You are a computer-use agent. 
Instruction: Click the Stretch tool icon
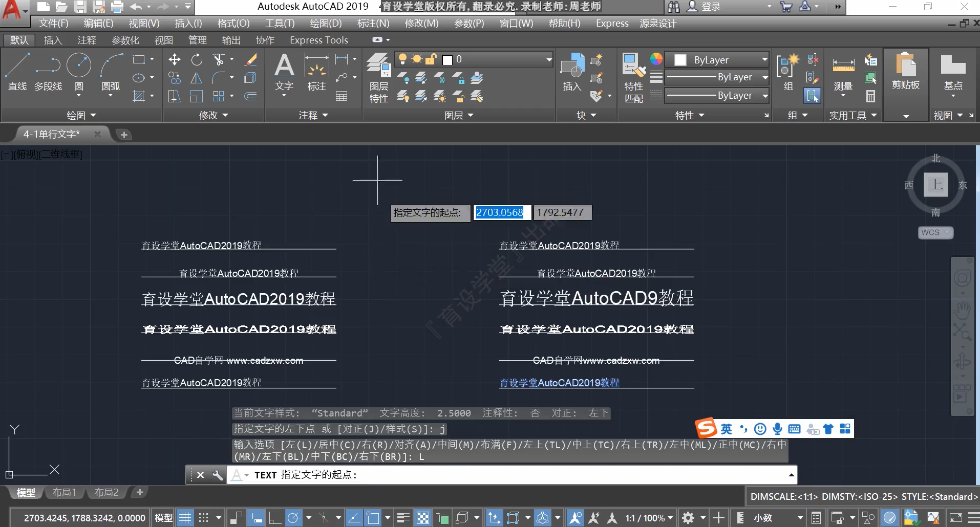coord(174,96)
